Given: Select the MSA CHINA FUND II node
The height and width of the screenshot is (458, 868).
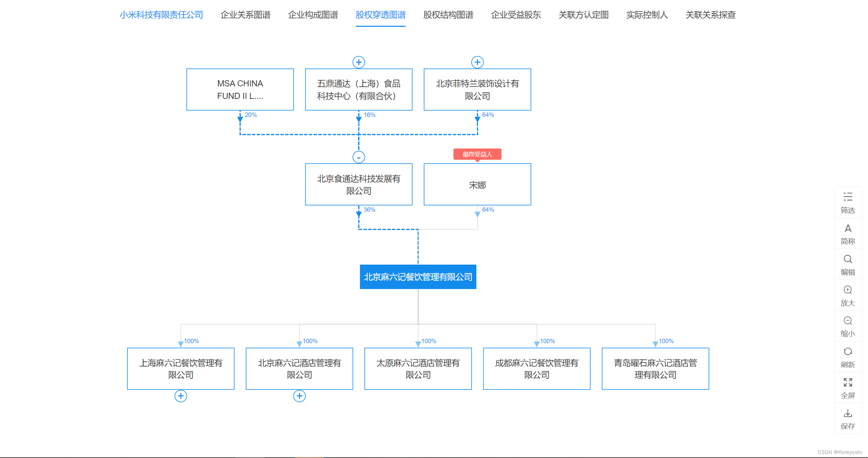Looking at the screenshot, I should [240, 89].
